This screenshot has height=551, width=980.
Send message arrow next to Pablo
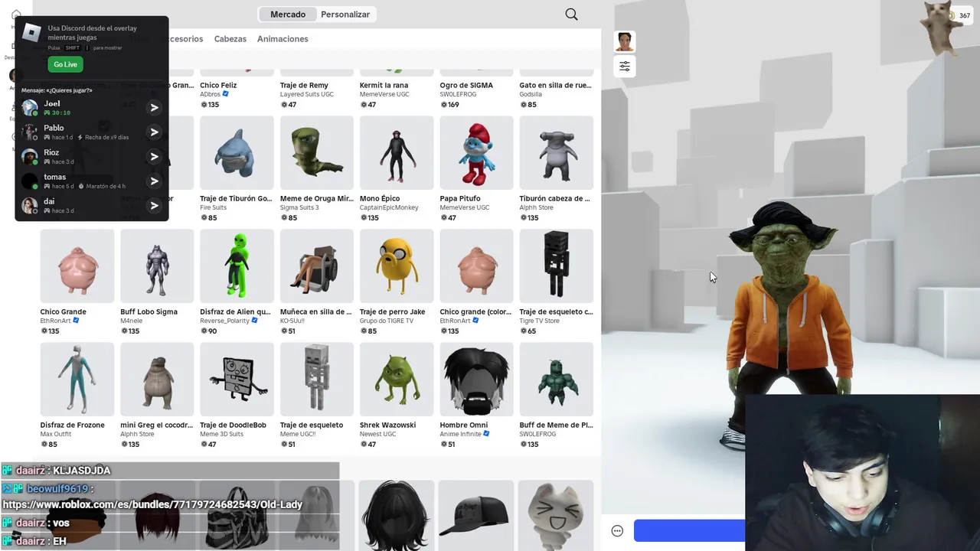(154, 132)
